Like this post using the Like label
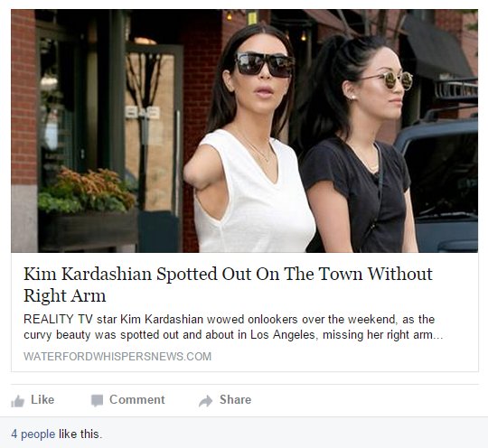The height and width of the screenshot is (448, 488). 42,400
